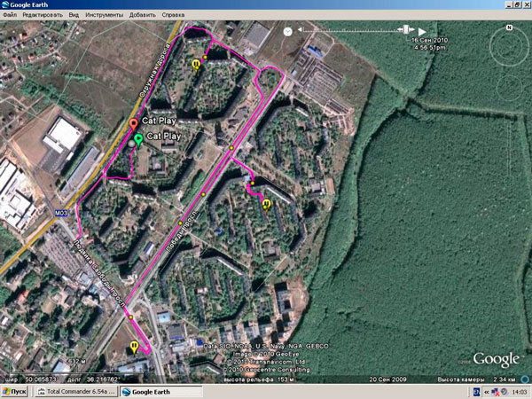Click the Победы просп. street label
Screen dimensions: 532x399
182,231
